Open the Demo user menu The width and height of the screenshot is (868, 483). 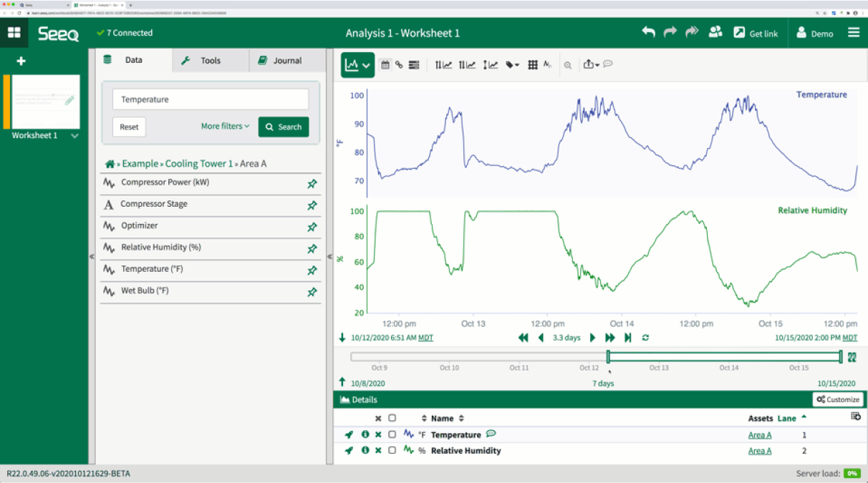pos(814,33)
